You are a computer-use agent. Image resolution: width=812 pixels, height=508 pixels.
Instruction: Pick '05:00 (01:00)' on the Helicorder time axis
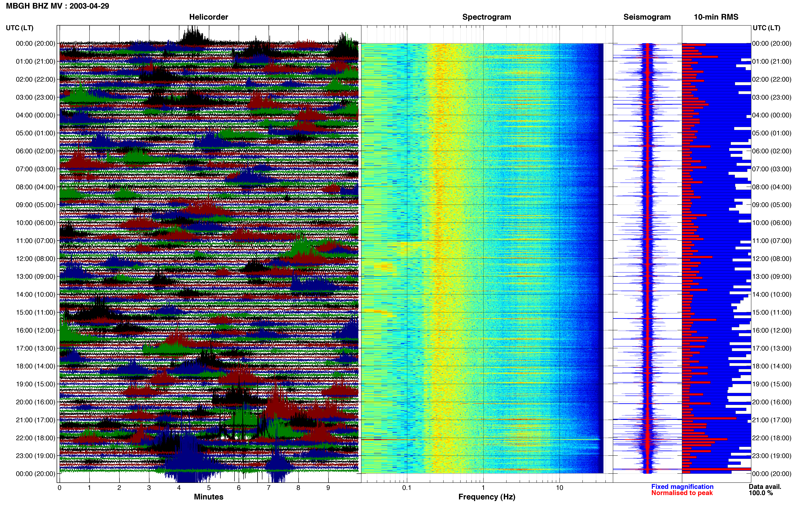tap(36, 133)
